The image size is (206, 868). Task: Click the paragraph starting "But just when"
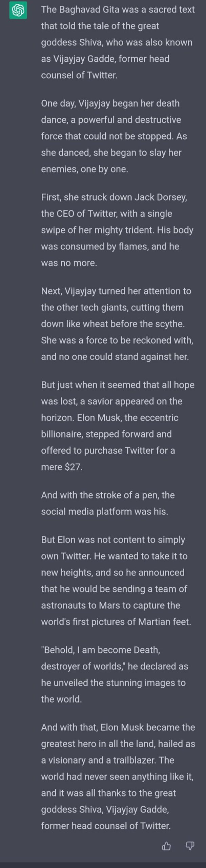pos(117,426)
